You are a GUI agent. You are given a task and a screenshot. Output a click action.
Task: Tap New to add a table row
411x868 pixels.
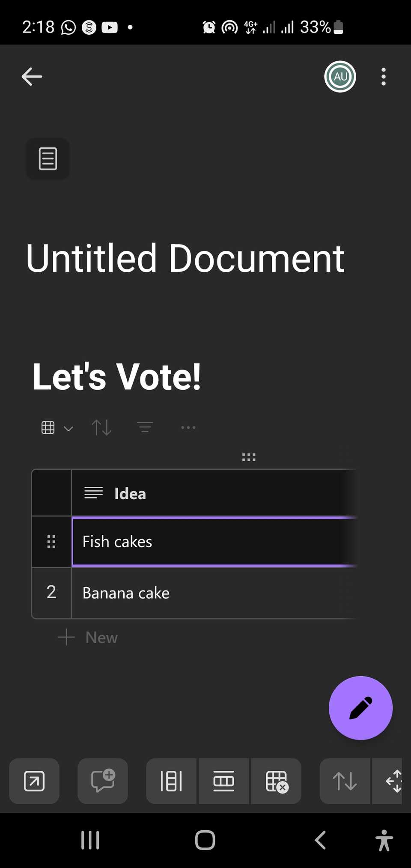coord(87,638)
